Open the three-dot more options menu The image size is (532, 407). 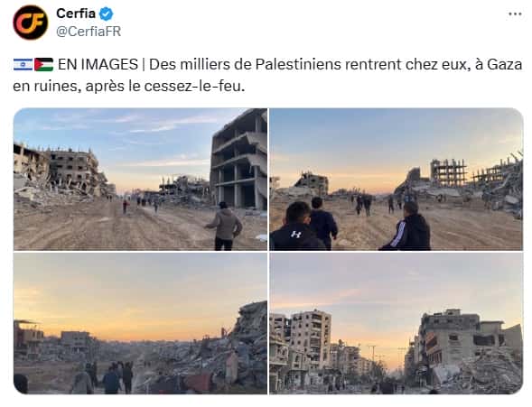[515, 14]
